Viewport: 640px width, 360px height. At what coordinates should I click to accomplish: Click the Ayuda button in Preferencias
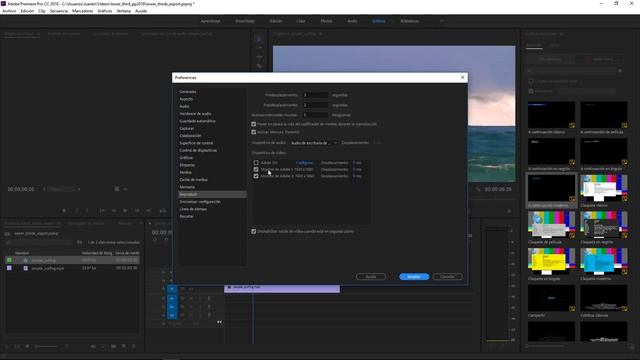click(x=371, y=277)
